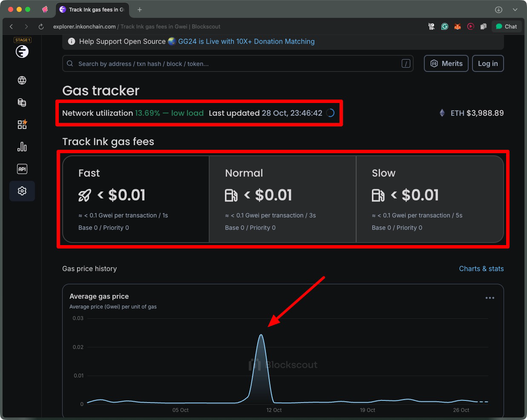
Task: Click the search by address input field
Action: point(213,63)
